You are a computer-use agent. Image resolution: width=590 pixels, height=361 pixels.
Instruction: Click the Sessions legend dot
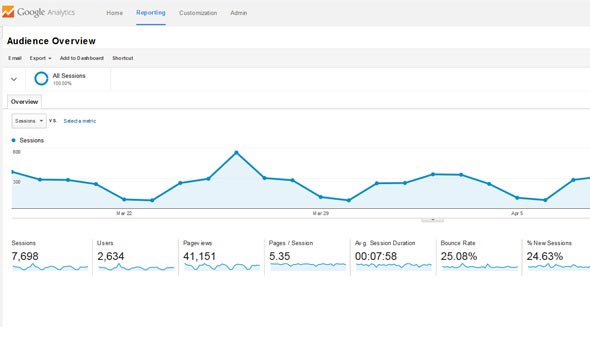tap(14, 140)
